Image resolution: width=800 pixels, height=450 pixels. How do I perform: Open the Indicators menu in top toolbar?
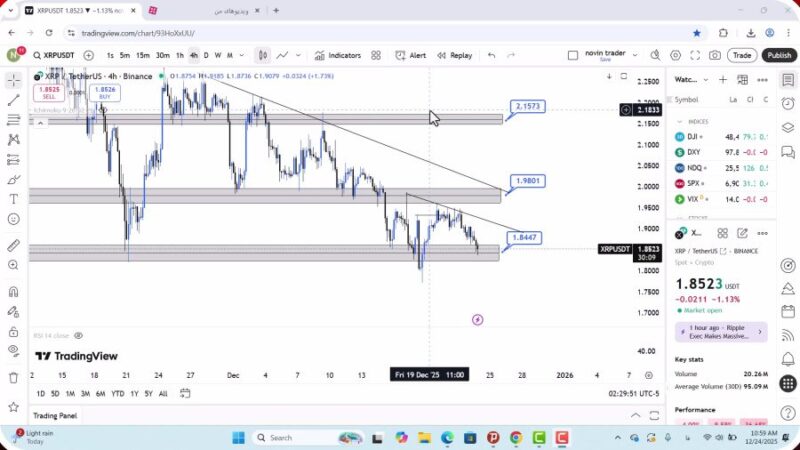click(x=337, y=56)
